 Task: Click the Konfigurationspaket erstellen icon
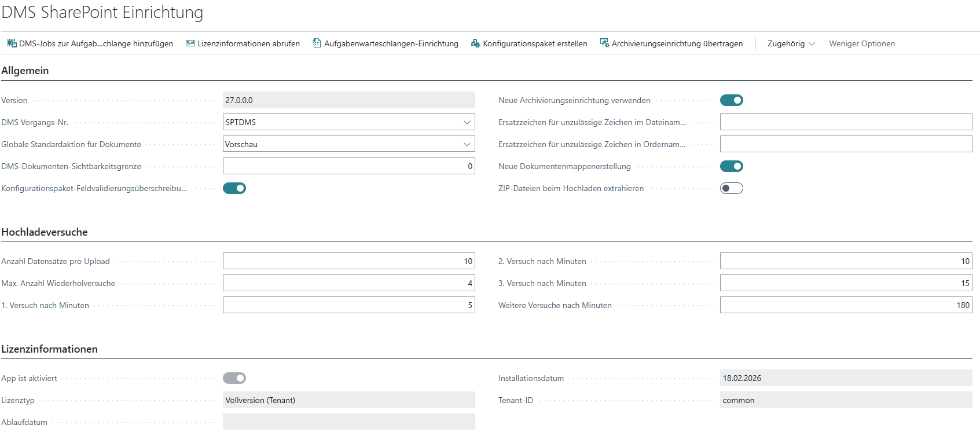(x=475, y=43)
